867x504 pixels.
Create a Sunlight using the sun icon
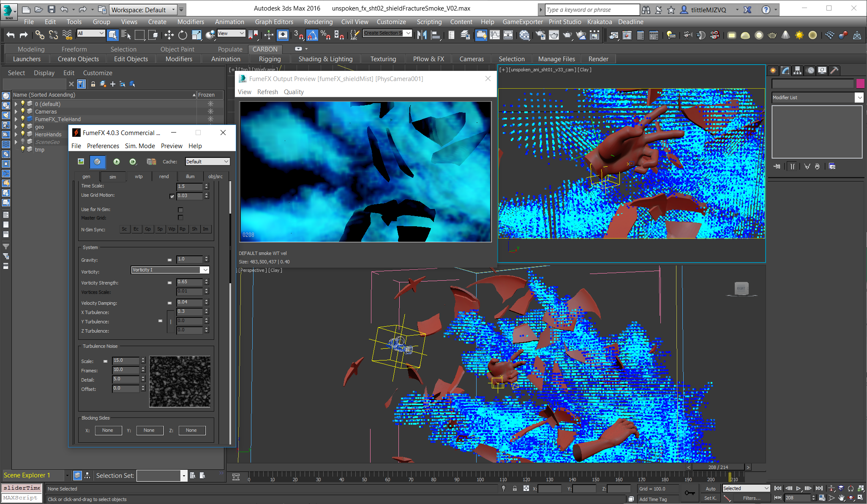click(x=799, y=35)
